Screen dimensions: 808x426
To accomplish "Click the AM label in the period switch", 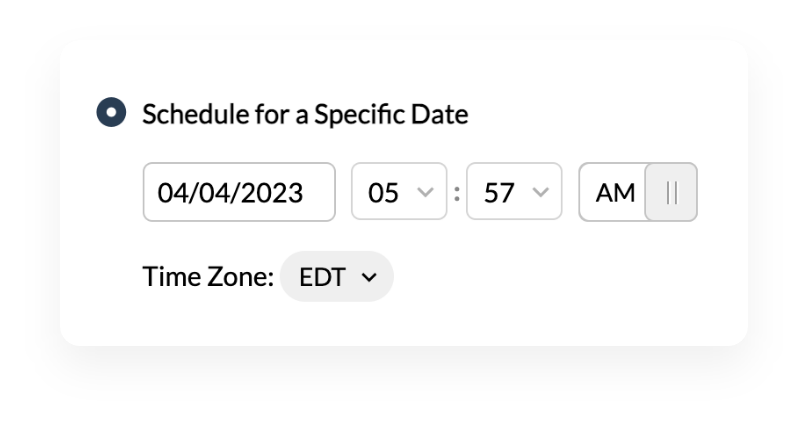I will pos(615,193).
